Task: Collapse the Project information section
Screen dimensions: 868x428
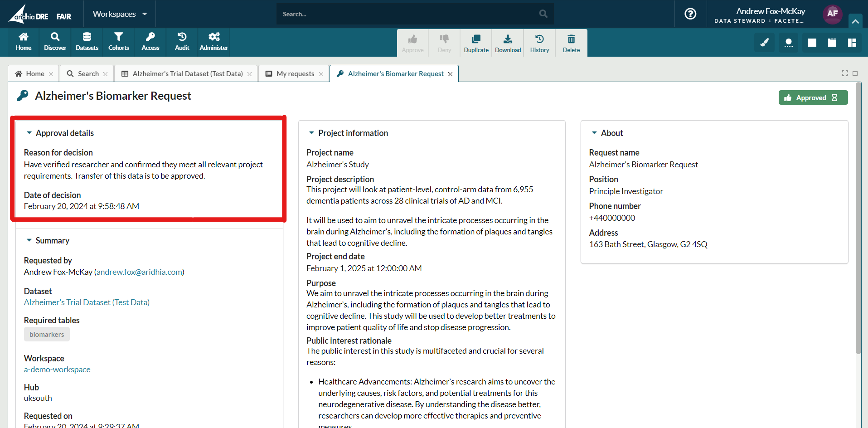Action: pos(311,133)
